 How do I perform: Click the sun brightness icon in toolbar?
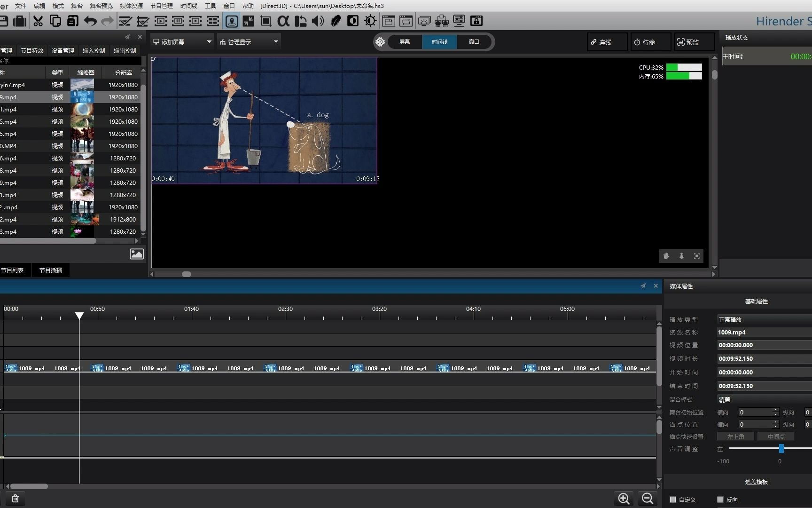coord(370,21)
